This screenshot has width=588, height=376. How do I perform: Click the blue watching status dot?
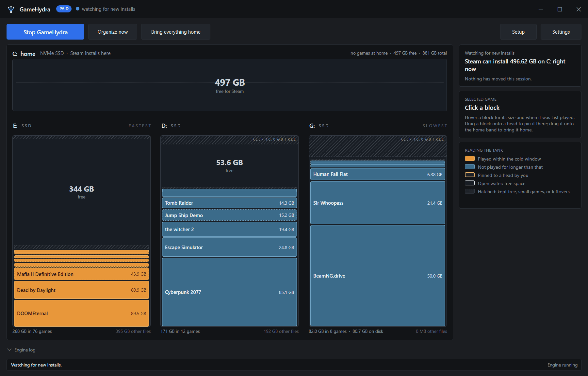pos(78,9)
